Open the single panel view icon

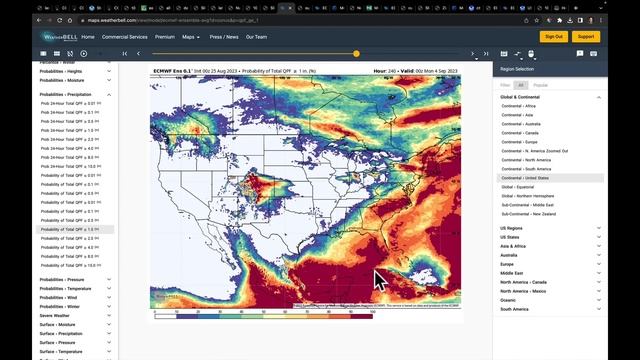pyautogui.click(x=43, y=53)
